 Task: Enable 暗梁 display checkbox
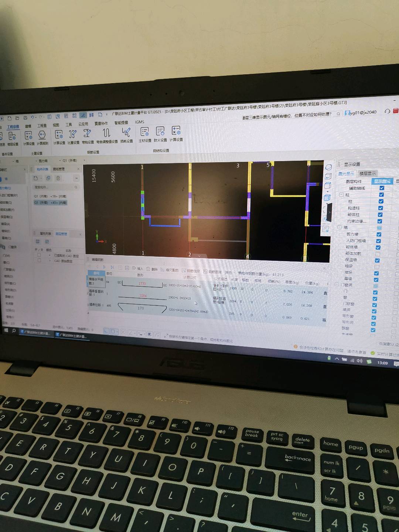click(x=377, y=267)
